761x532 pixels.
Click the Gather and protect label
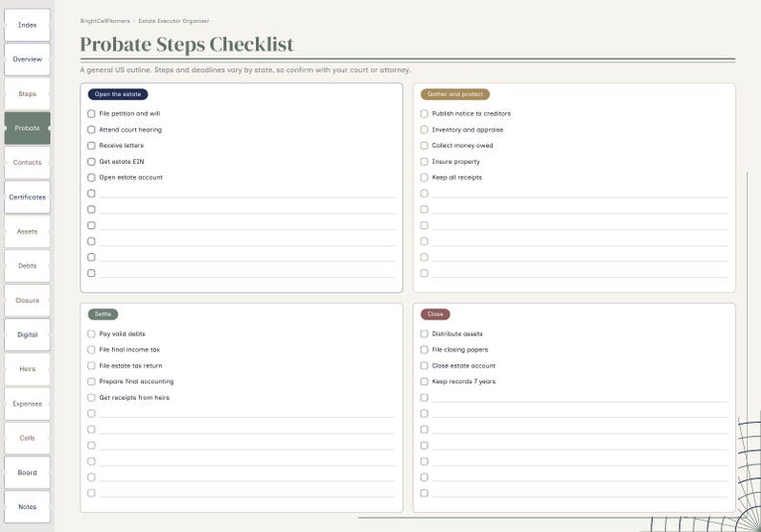pyautogui.click(x=455, y=94)
